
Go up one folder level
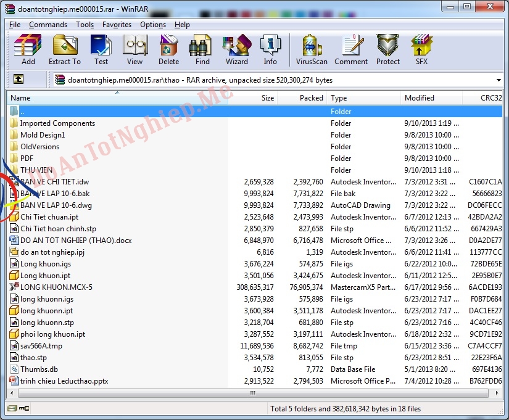[18, 79]
